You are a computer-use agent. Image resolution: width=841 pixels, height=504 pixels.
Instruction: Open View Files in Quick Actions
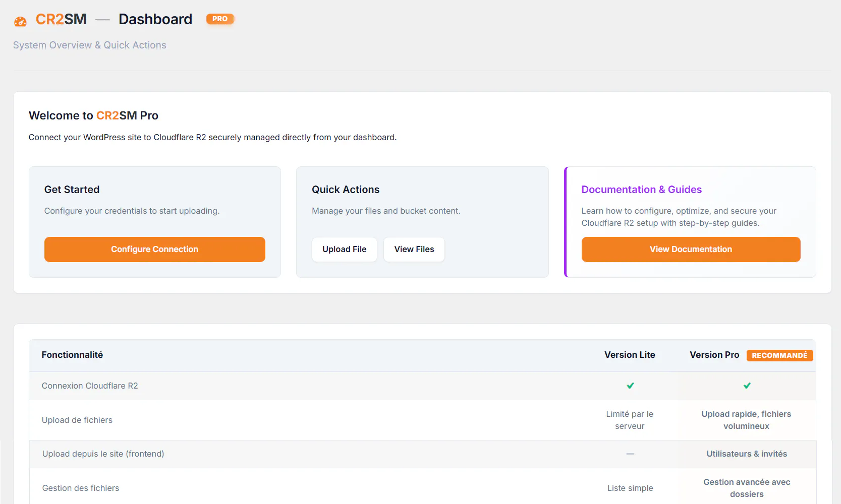414,249
